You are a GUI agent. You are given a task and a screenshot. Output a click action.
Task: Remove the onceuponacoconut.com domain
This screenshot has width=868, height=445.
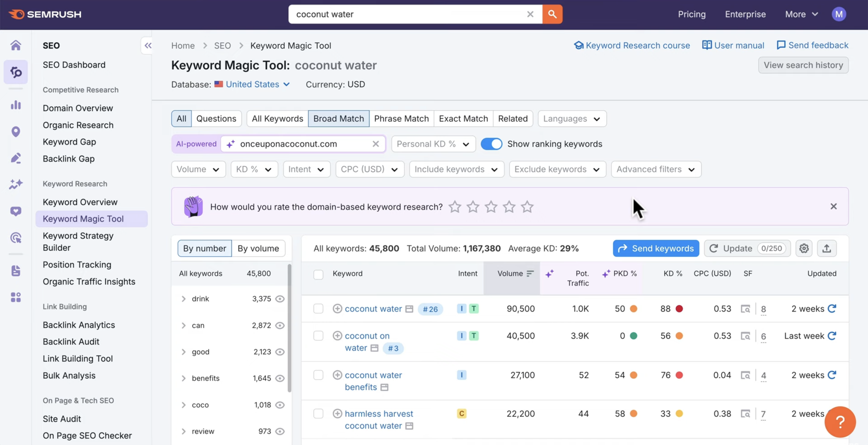point(376,144)
